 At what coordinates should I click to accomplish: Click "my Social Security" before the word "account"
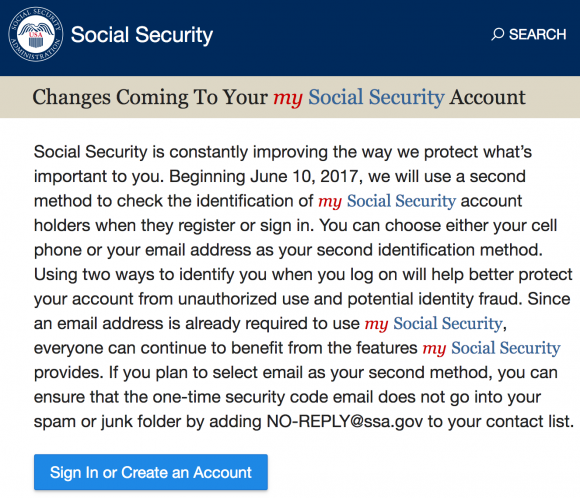click(x=387, y=201)
